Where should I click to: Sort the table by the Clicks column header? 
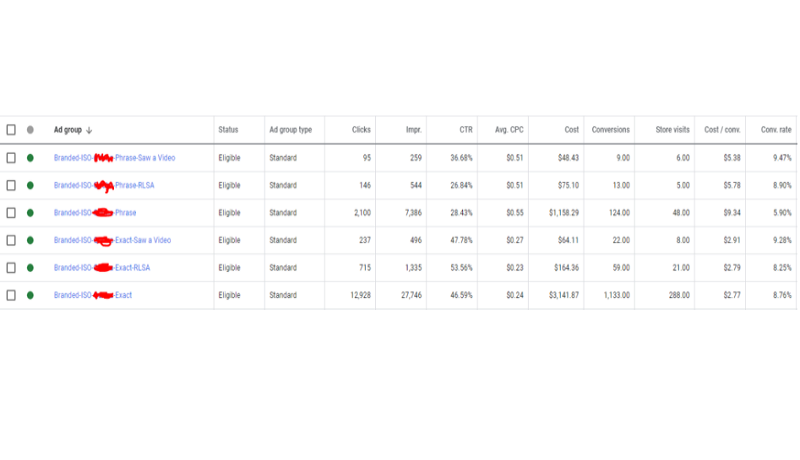pos(362,130)
